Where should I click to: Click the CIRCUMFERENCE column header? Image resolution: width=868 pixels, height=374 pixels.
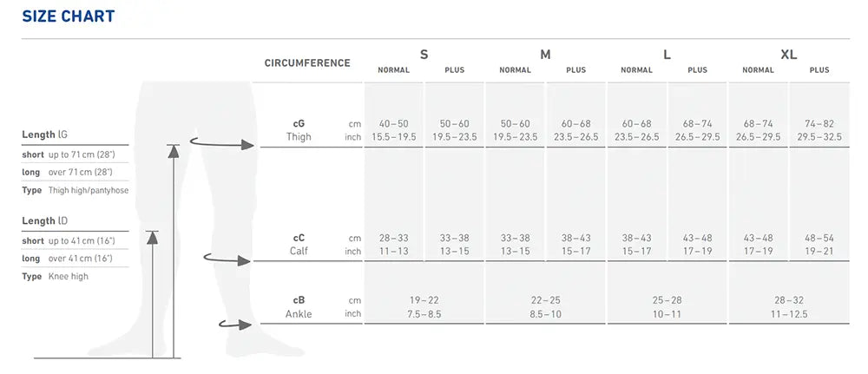point(307,63)
